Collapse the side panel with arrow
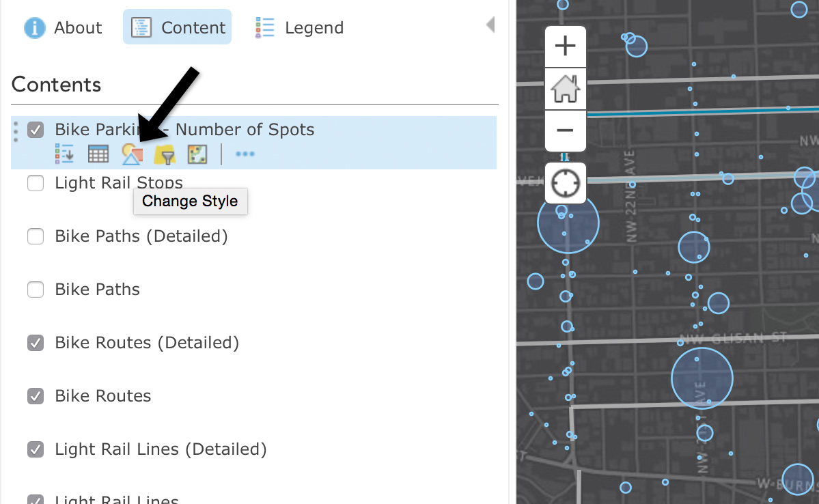This screenshot has height=504, width=819. point(490,26)
